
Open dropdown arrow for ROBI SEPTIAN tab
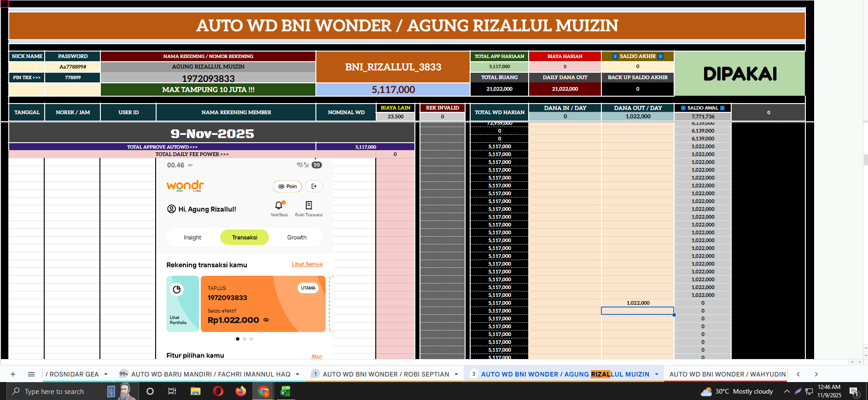(456, 374)
